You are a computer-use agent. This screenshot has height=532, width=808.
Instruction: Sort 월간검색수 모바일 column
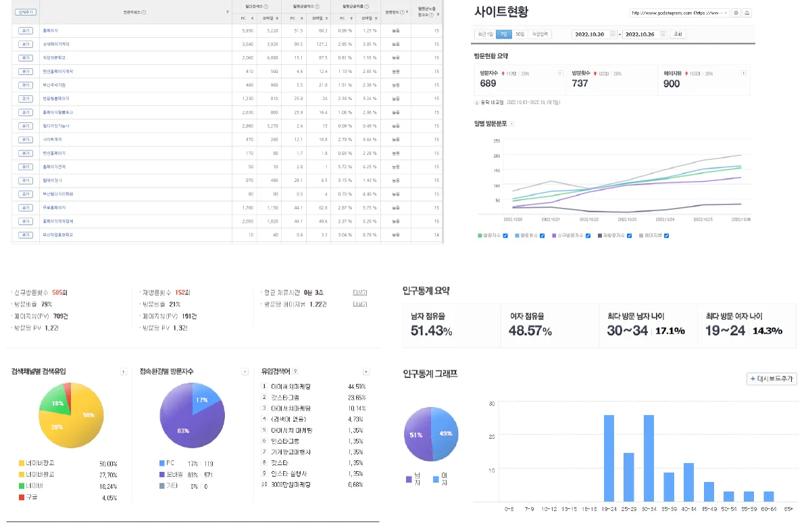277,18
